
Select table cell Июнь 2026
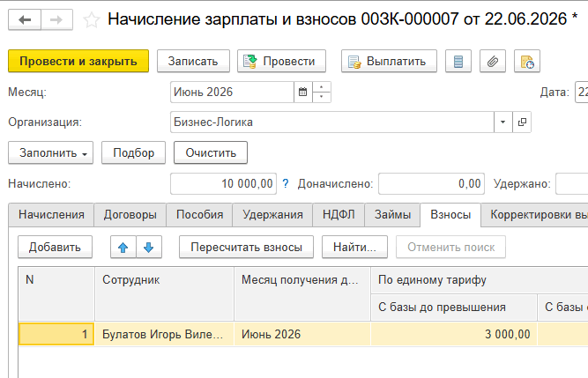pos(302,334)
